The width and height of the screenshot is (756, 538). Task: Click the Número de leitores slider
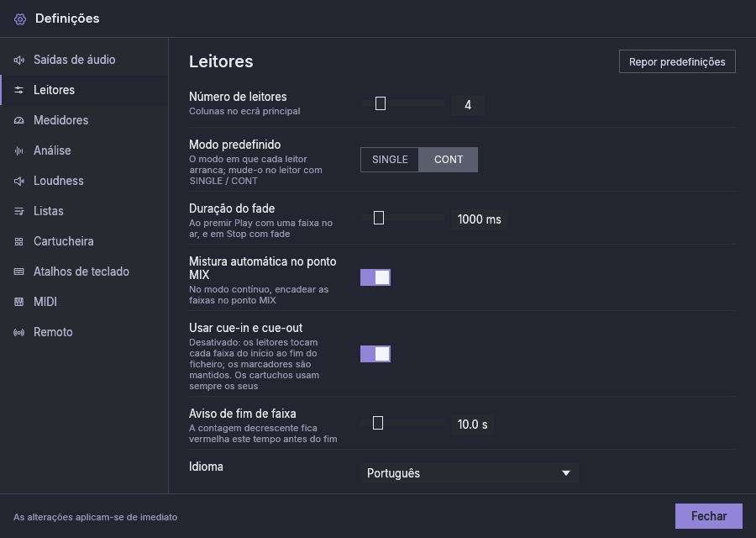point(402,103)
